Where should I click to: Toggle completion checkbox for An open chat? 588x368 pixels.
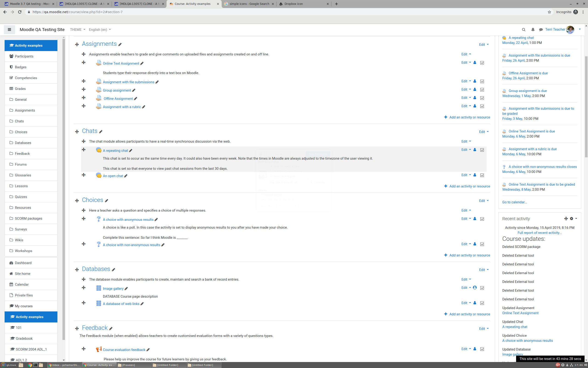click(x=482, y=175)
